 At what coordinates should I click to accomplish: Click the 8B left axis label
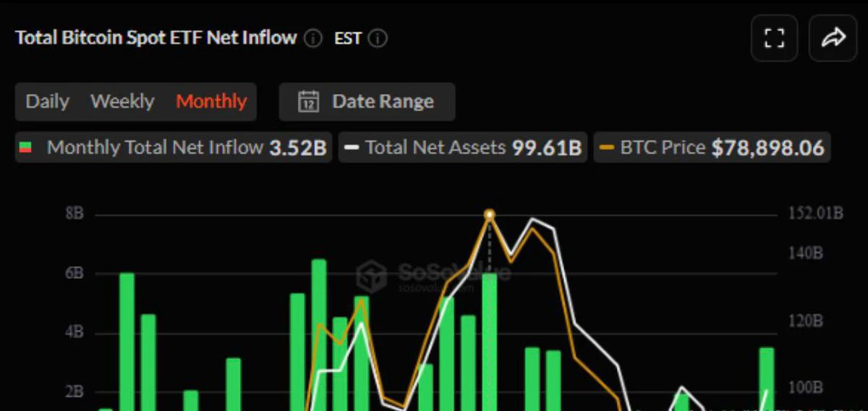click(x=75, y=214)
